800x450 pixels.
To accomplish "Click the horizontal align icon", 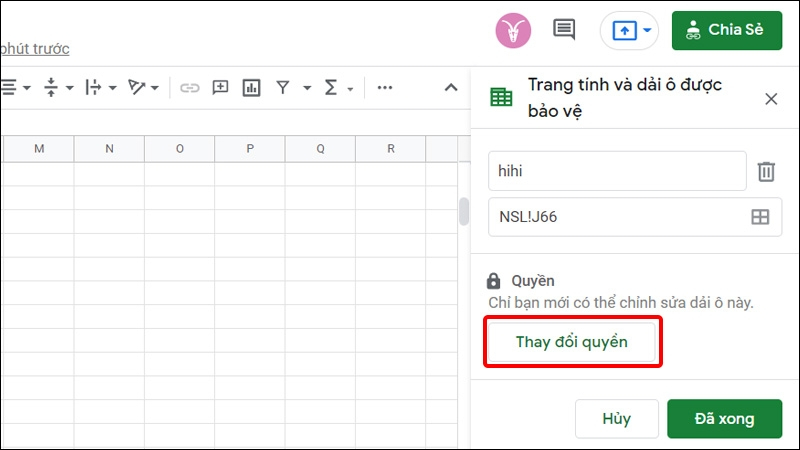I will [9, 88].
